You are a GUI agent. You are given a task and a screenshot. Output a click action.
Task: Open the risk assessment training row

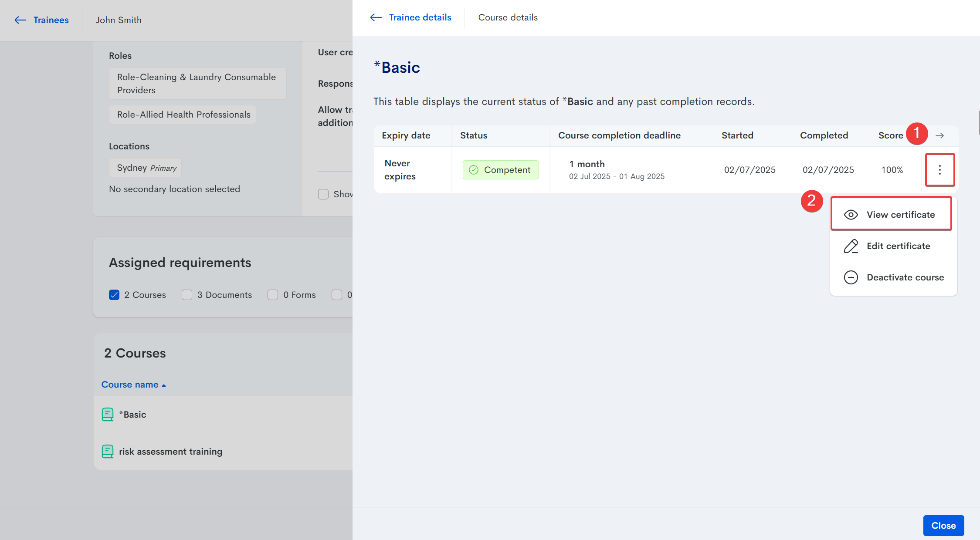point(170,452)
